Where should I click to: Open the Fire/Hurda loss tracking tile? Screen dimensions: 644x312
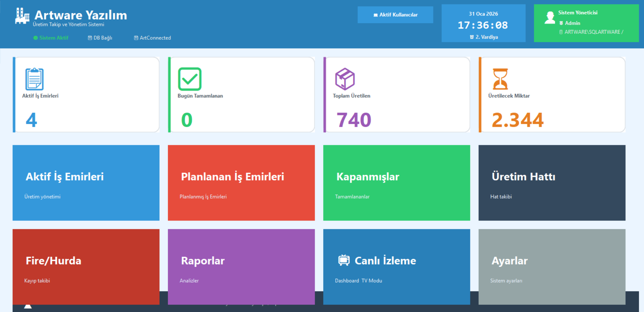pos(86,267)
